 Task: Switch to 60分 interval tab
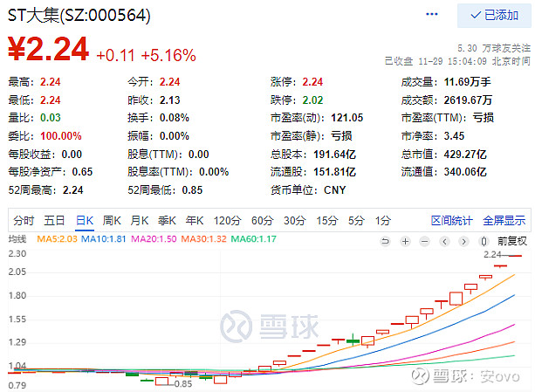262,221
